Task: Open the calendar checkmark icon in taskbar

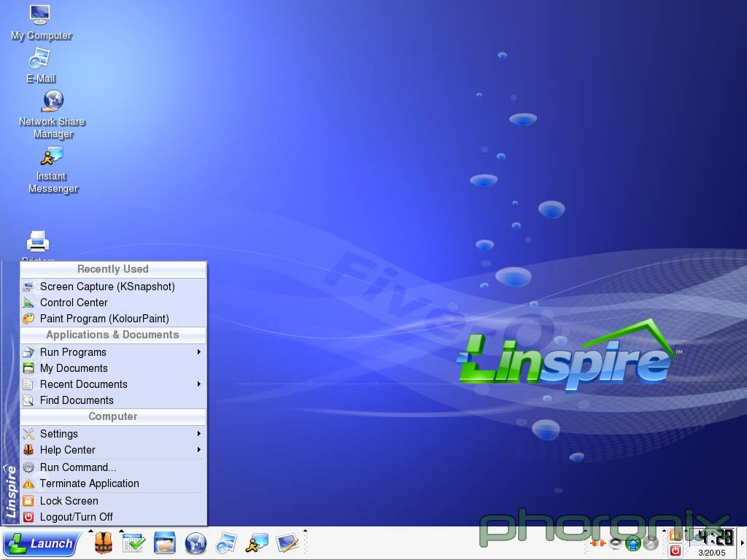Action: click(x=134, y=543)
